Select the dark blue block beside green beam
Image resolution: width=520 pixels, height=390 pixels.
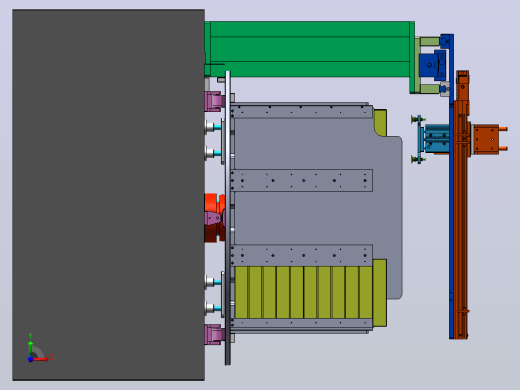click(432, 65)
